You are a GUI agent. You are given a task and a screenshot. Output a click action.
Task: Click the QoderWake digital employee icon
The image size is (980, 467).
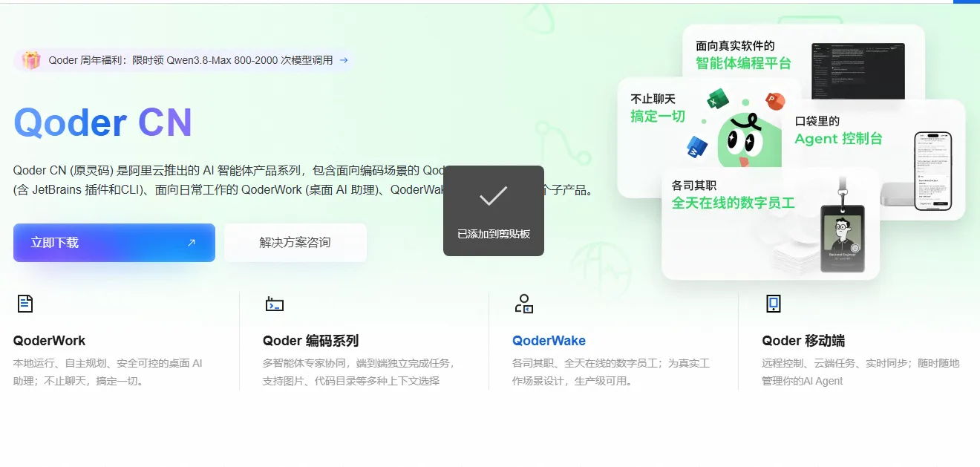(524, 304)
